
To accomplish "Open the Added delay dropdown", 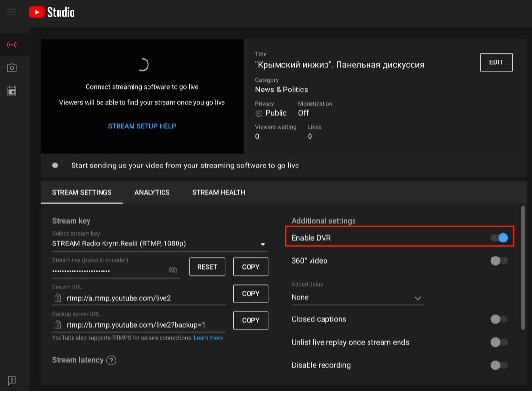I will click(357, 298).
